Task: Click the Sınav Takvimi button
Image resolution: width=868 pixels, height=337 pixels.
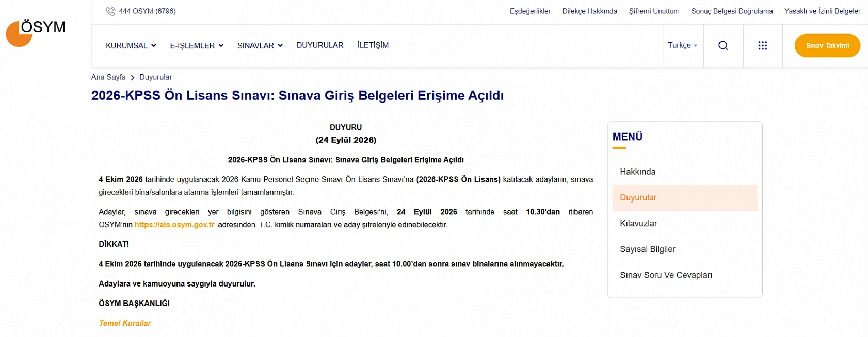Action: (827, 45)
